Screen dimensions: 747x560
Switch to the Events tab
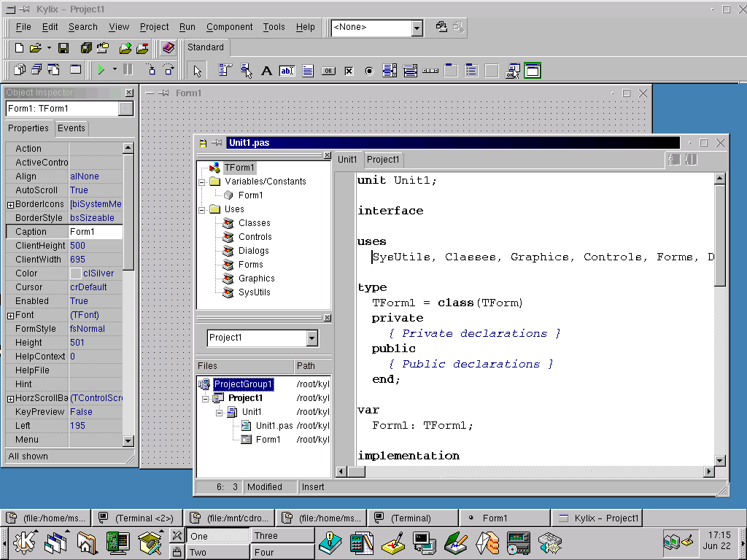pos(71,128)
